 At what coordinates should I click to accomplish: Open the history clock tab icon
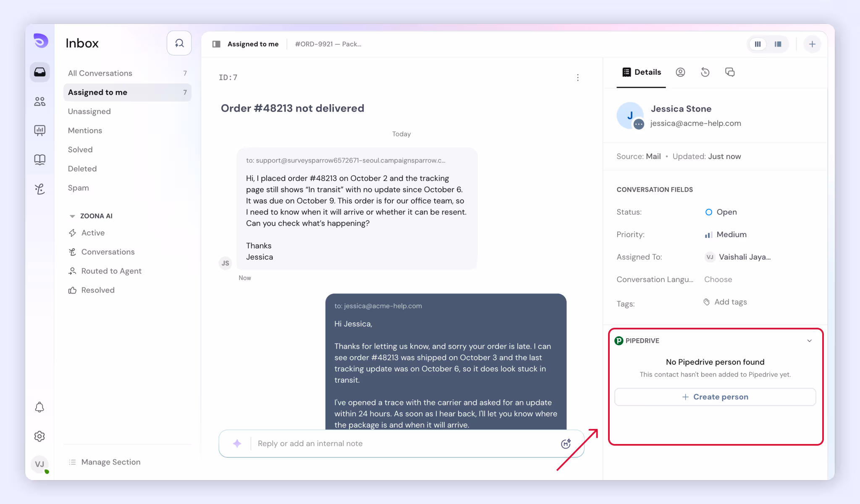pos(705,72)
